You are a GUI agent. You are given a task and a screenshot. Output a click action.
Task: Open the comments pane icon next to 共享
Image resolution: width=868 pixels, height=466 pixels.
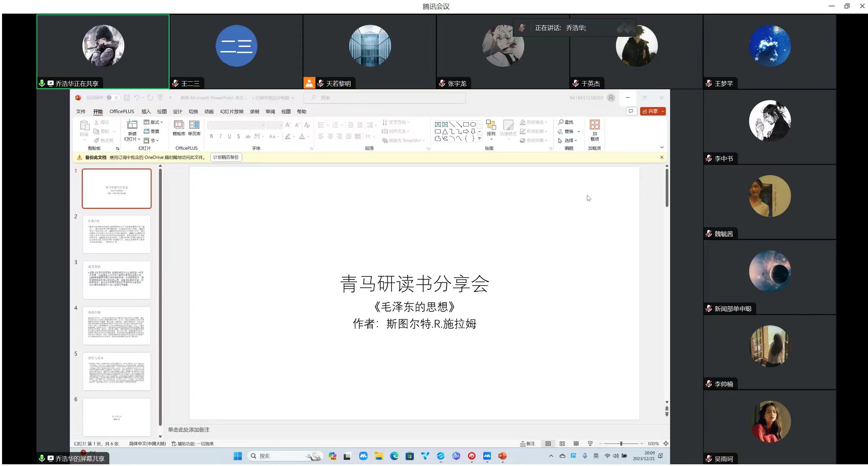[631, 111]
